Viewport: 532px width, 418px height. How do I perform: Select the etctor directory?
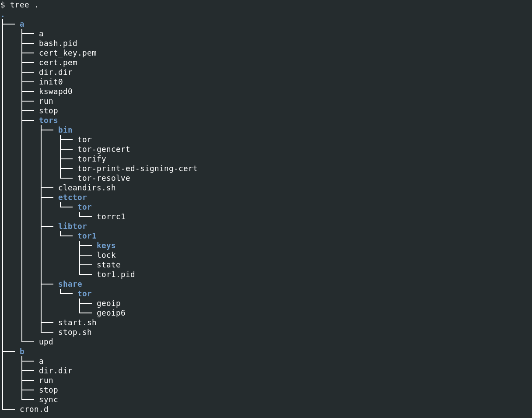(x=72, y=197)
